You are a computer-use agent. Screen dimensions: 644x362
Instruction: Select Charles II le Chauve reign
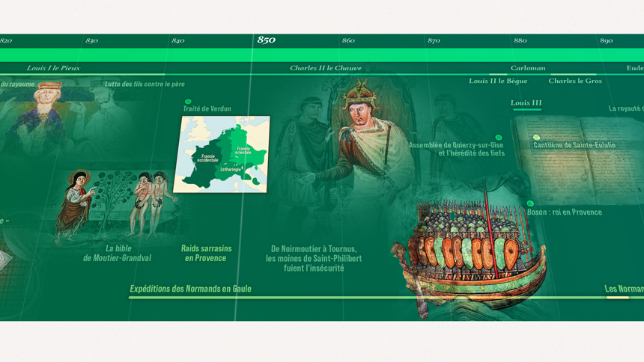point(326,68)
